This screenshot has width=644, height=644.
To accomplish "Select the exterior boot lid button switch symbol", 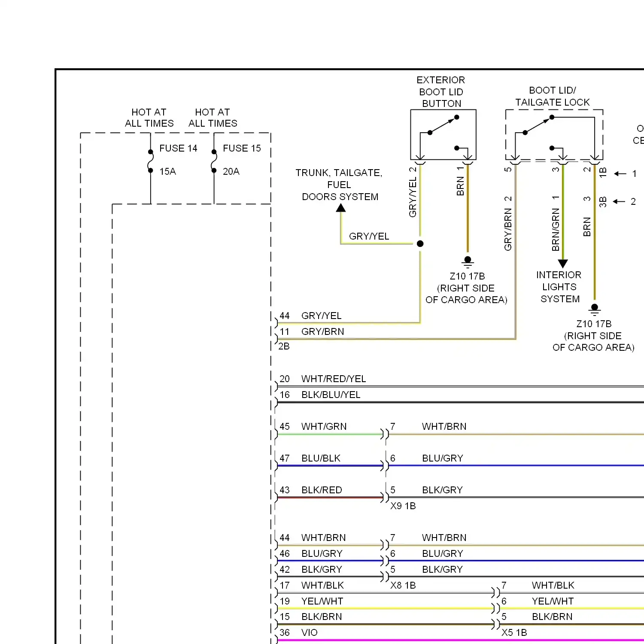I will 443,135.
